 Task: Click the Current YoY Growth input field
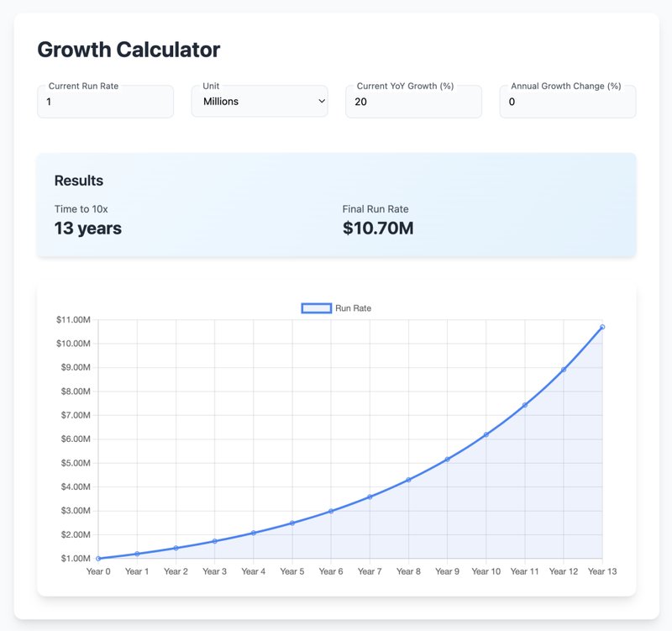[x=413, y=102]
